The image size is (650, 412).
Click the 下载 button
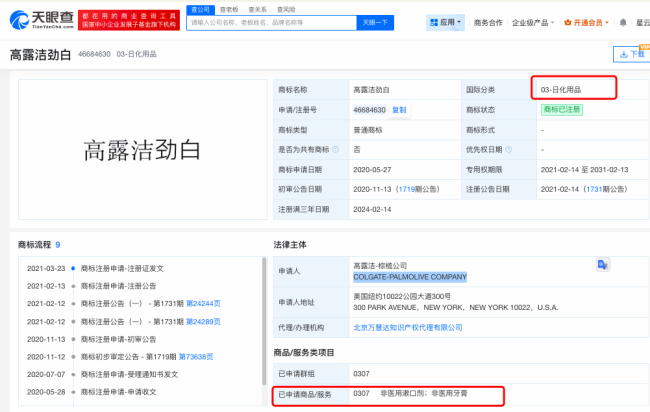631,54
